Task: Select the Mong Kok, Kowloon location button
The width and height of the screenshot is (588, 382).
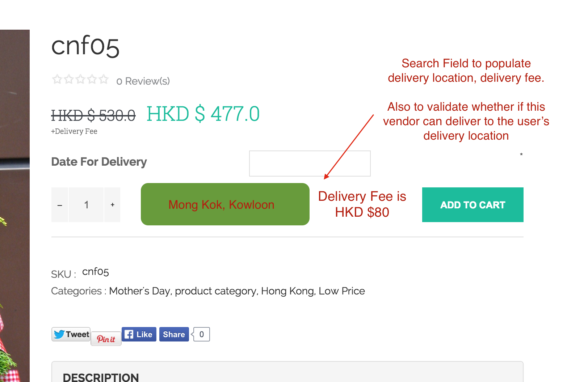Action: [x=225, y=204]
